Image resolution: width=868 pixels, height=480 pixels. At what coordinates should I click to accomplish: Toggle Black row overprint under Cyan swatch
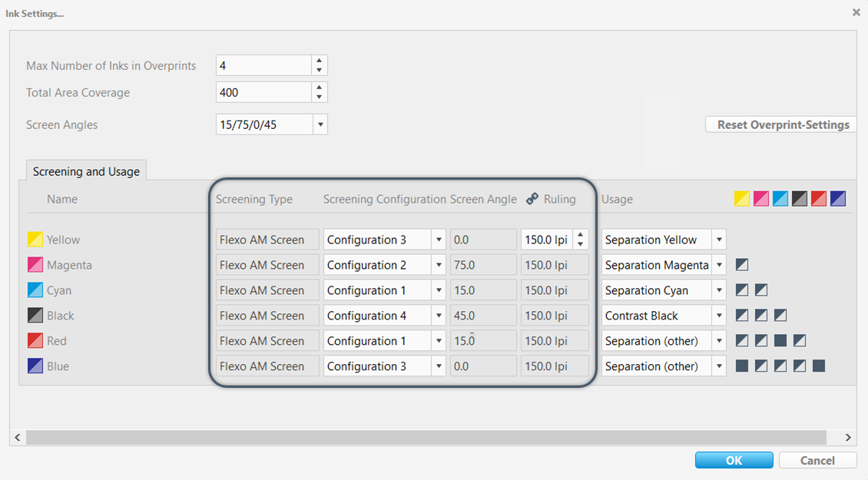780,316
